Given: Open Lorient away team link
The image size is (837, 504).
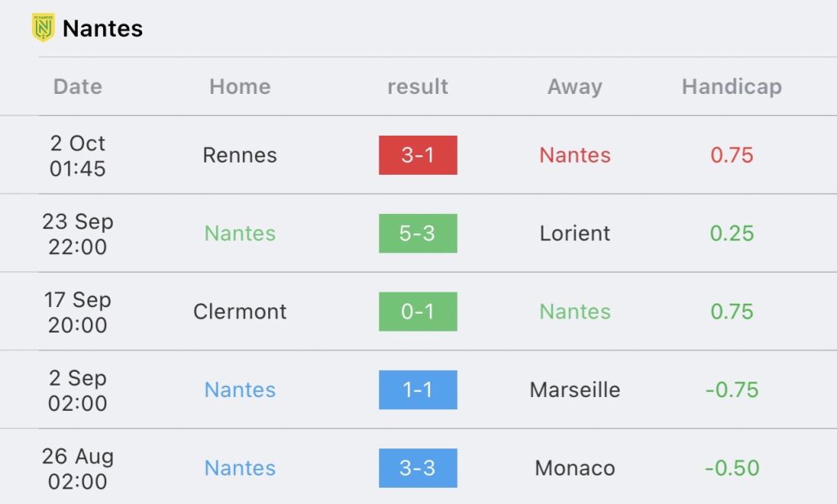Looking at the screenshot, I should pyautogui.click(x=575, y=233).
